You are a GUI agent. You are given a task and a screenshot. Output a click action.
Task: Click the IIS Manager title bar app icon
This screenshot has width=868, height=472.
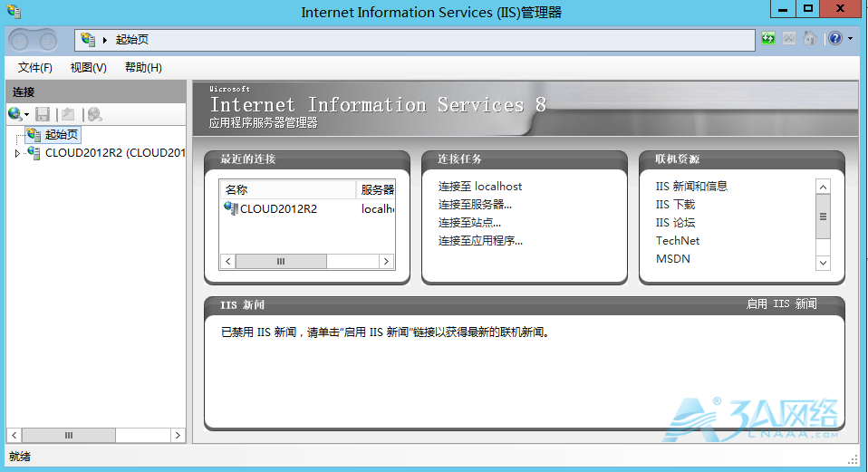[14, 11]
